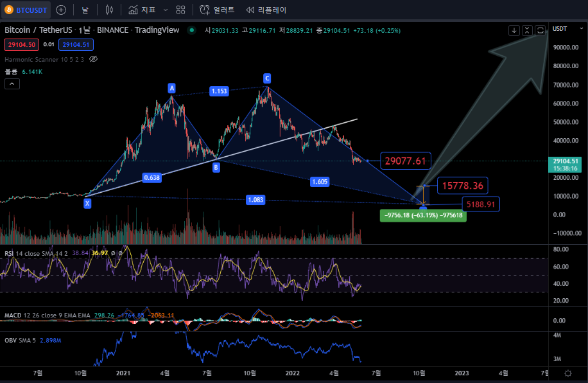The height and width of the screenshot is (383, 588).
Task: Select the harmonic pattern point C label
Action: click(267, 78)
